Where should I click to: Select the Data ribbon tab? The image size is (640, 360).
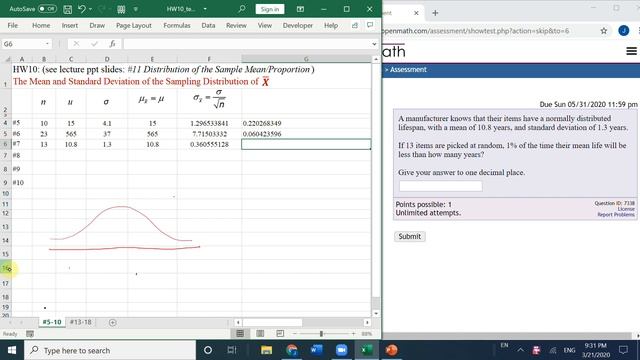(208, 25)
